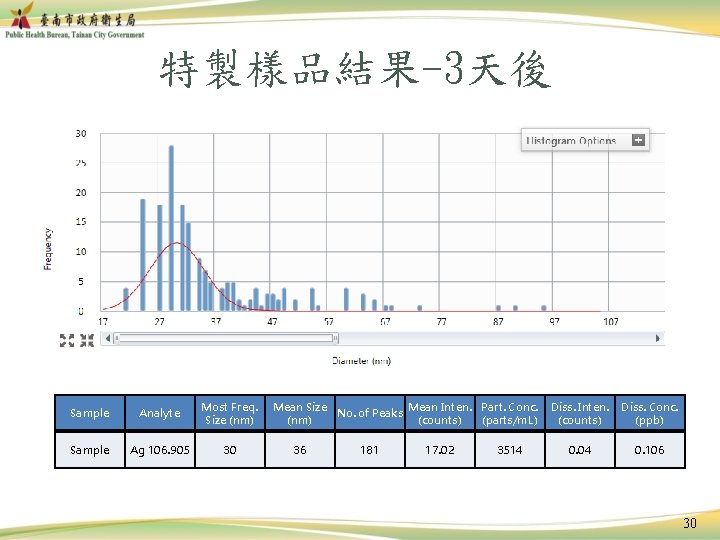The height and width of the screenshot is (540, 720).
Task: Click the slide page number 30
Action: pos(690,523)
